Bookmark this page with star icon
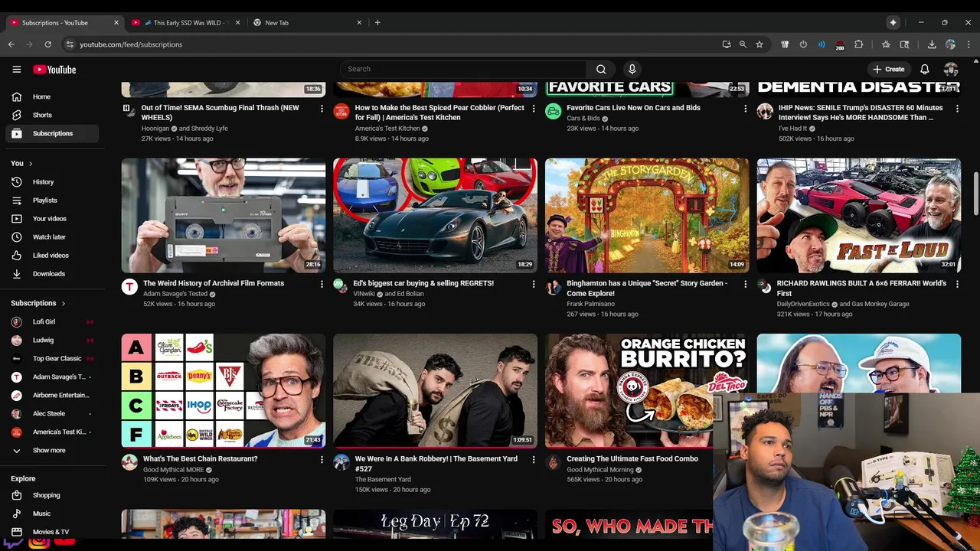The image size is (980, 551). pyautogui.click(x=759, y=44)
